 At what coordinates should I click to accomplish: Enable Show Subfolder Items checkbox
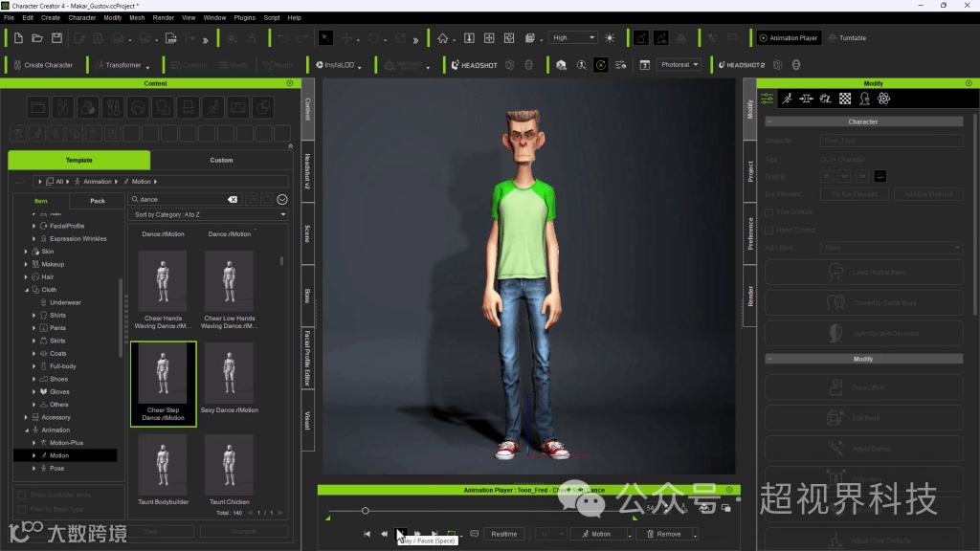[x=20, y=495]
